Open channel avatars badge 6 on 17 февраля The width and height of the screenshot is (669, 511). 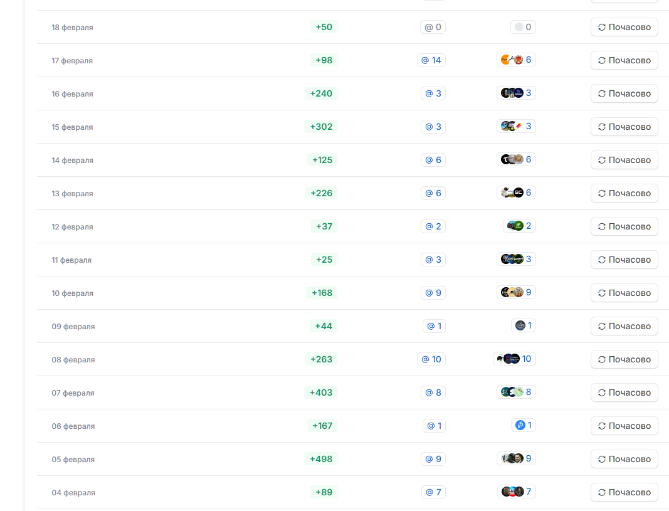coord(516,60)
